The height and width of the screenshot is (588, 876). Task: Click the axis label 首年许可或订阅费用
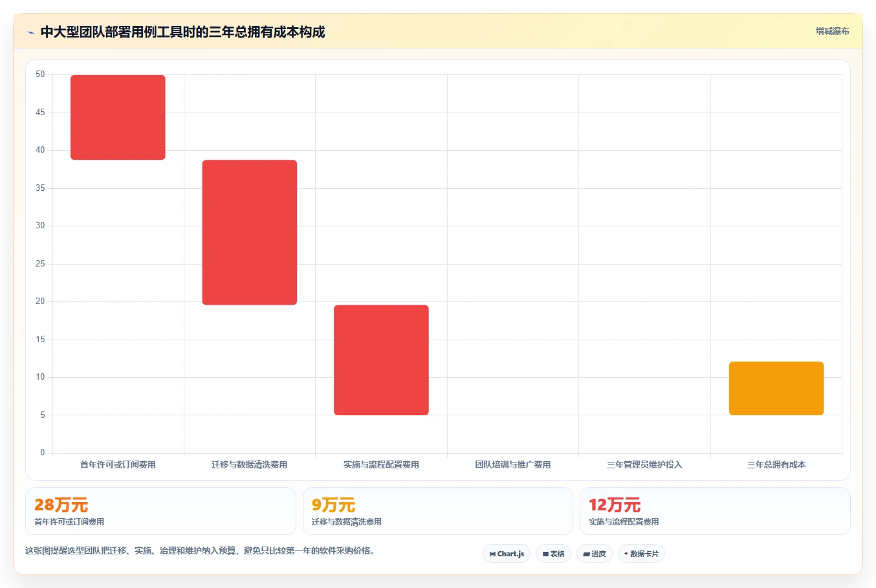click(118, 464)
